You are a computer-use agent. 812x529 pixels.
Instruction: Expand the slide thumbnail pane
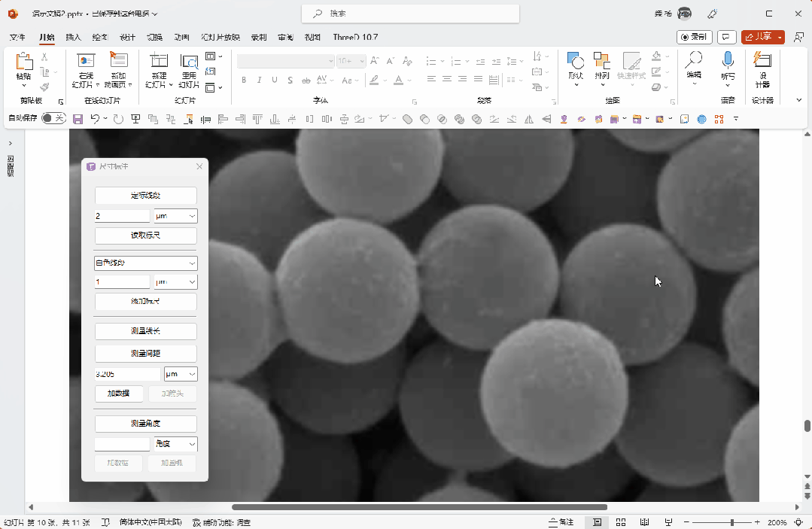pyautogui.click(x=11, y=144)
